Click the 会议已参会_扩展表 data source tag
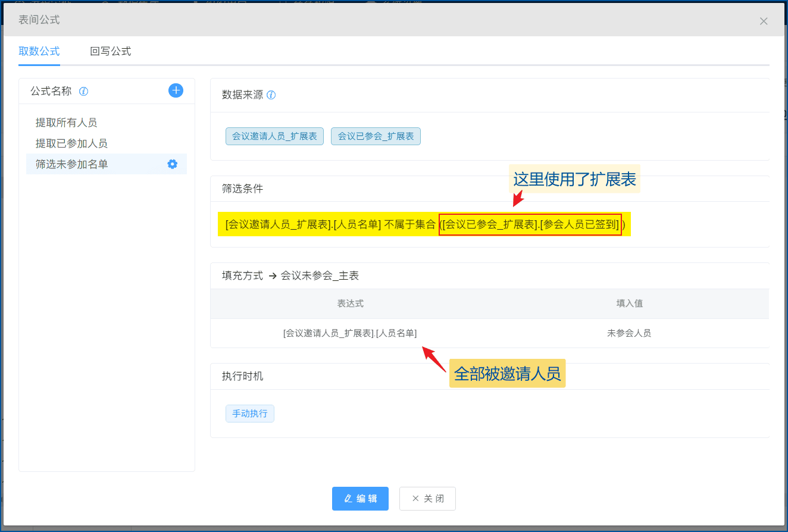 [x=376, y=136]
